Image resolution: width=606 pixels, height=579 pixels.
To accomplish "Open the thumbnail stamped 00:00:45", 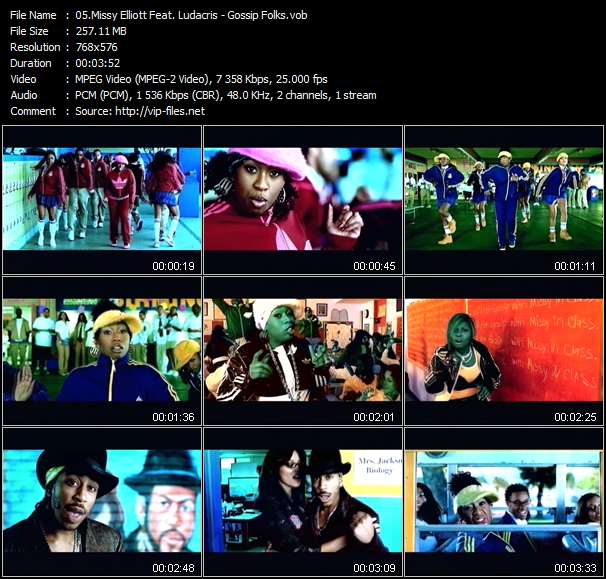I will pos(303,199).
